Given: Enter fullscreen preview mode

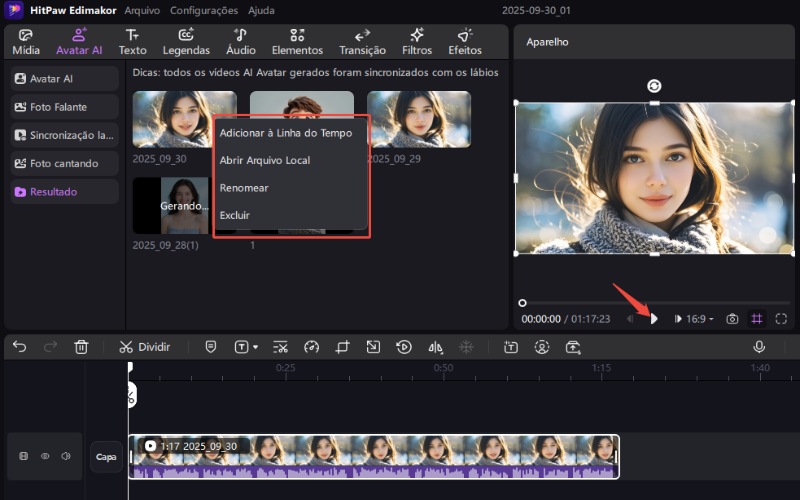Looking at the screenshot, I should coord(781,319).
